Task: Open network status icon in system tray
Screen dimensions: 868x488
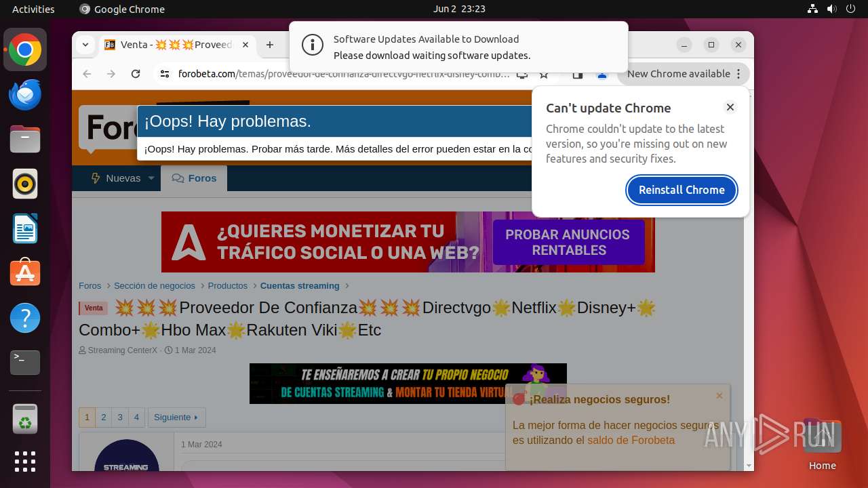Action: pyautogui.click(x=813, y=9)
